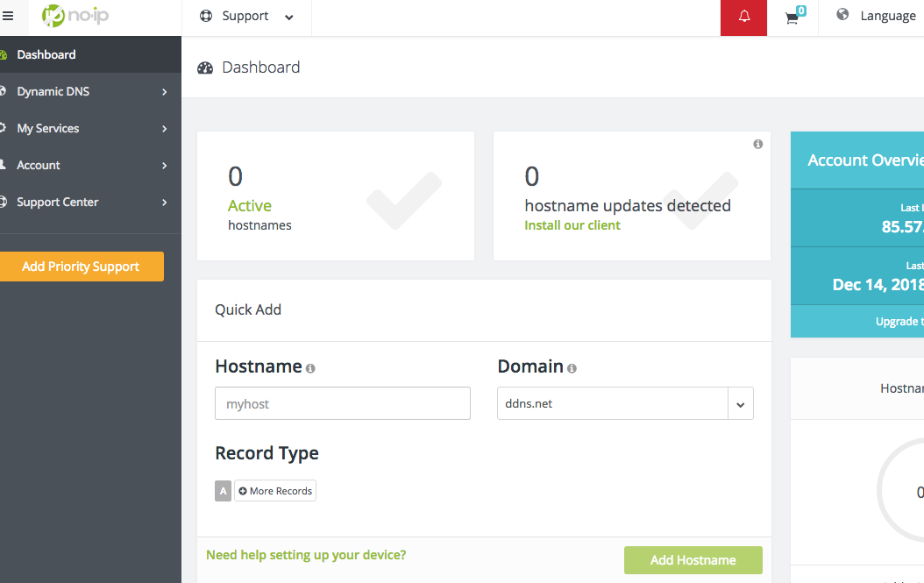This screenshot has width=924, height=583.
Task: Click the Hostname info icon
Action: pyautogui.click(x=310, y=369)
